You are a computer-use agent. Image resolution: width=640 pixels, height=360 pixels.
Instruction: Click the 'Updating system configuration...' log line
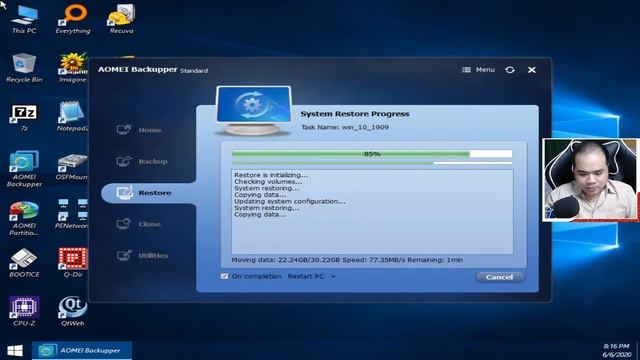click(x=290, y=201)
